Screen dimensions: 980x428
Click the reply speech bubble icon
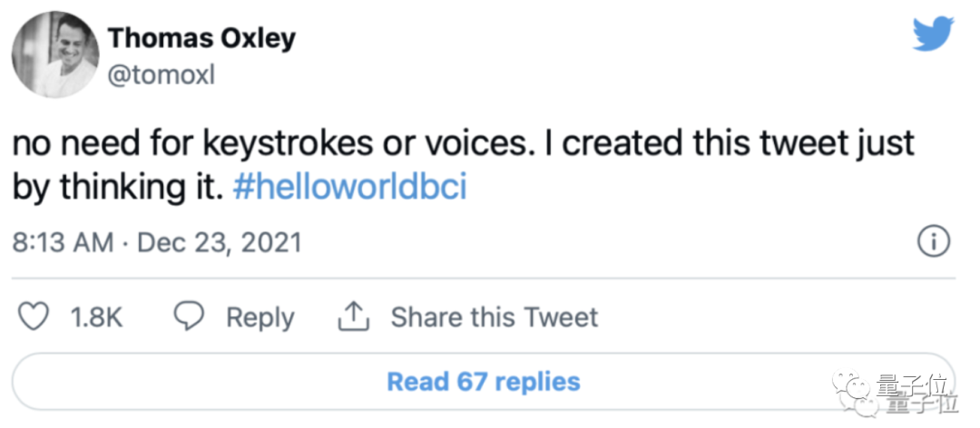pos(188,316)
